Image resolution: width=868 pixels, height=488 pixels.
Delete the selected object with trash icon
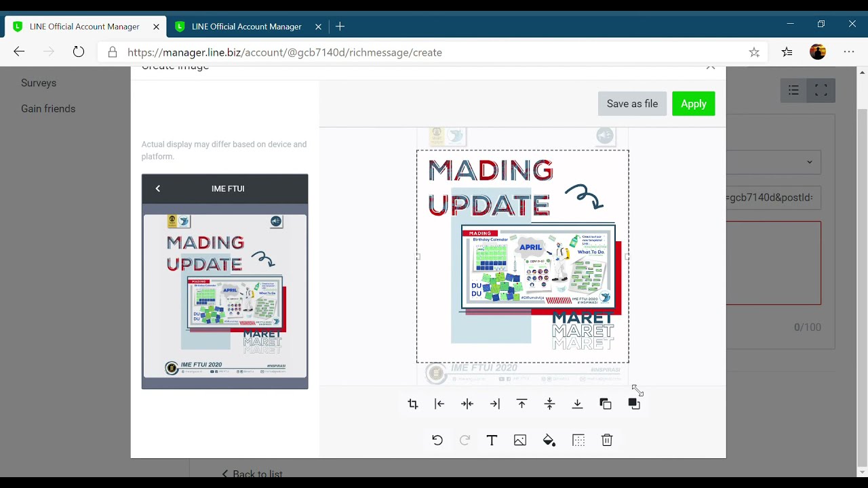coord(607,441)
